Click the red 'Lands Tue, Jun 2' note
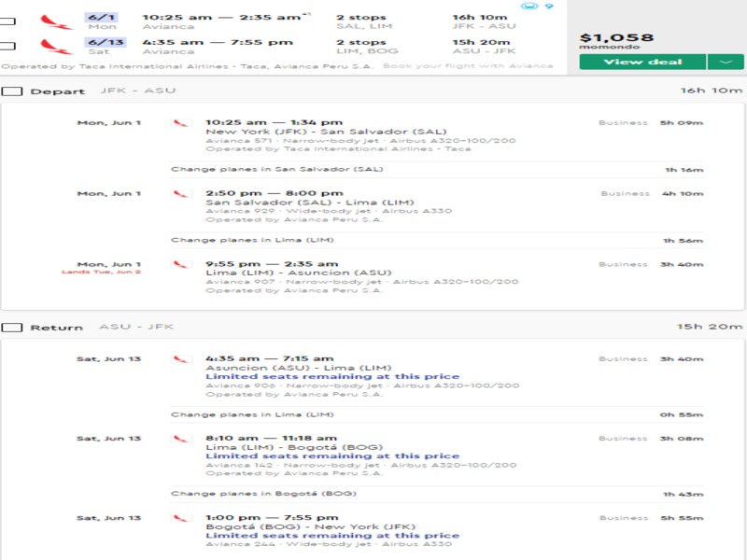 [101, 272]
